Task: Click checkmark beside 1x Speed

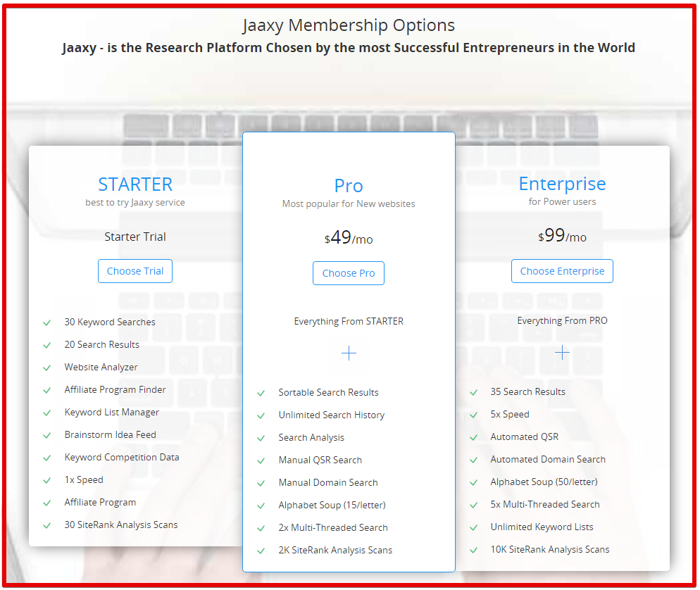Action: [47, 480]
